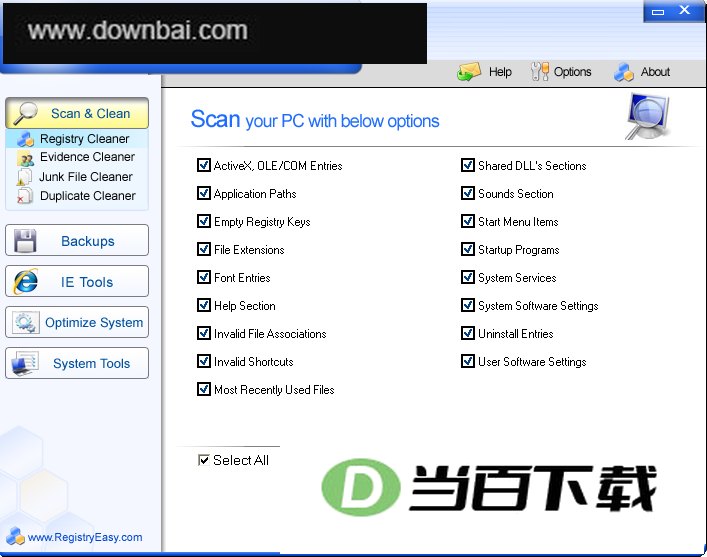This screenshot has width=707, height=557.
Task: Click the Backups floppy disk icon
Action: click(x=25, y=240)
